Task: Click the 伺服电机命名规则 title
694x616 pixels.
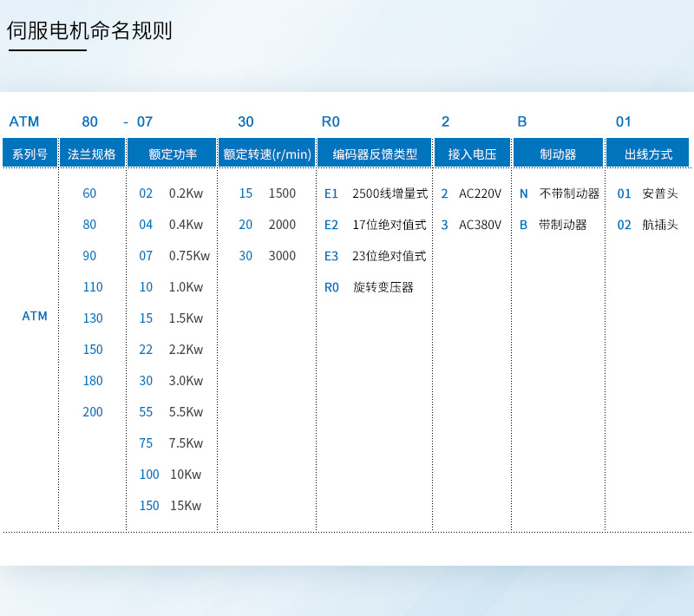Action: coord(89,31)
